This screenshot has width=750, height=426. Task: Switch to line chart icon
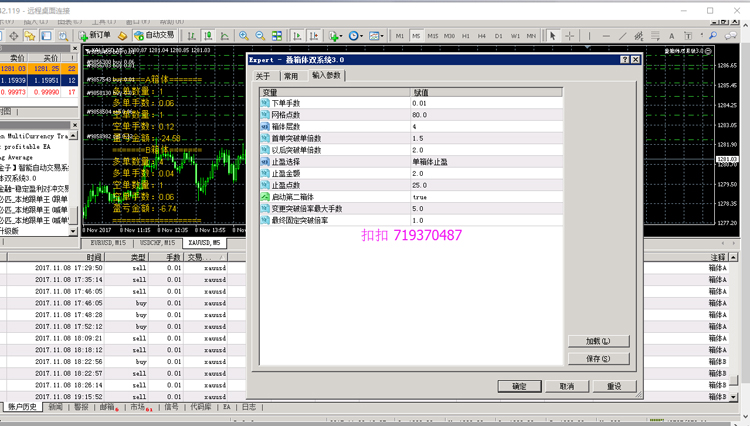pos(225,36)
